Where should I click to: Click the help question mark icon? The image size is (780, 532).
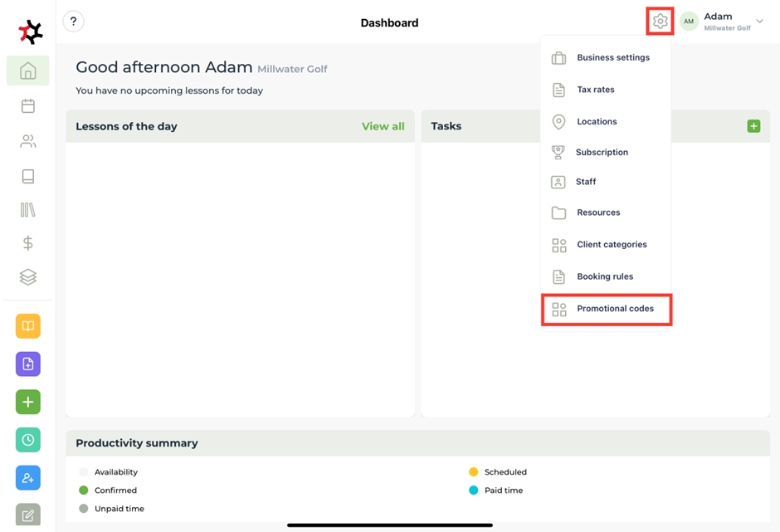click(73, 22)
